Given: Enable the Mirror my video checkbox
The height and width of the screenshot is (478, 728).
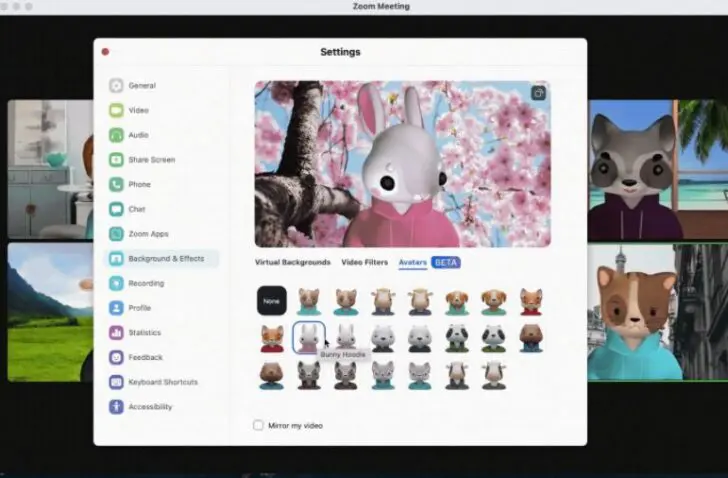Looking at the screenshot, I should 258,425.
